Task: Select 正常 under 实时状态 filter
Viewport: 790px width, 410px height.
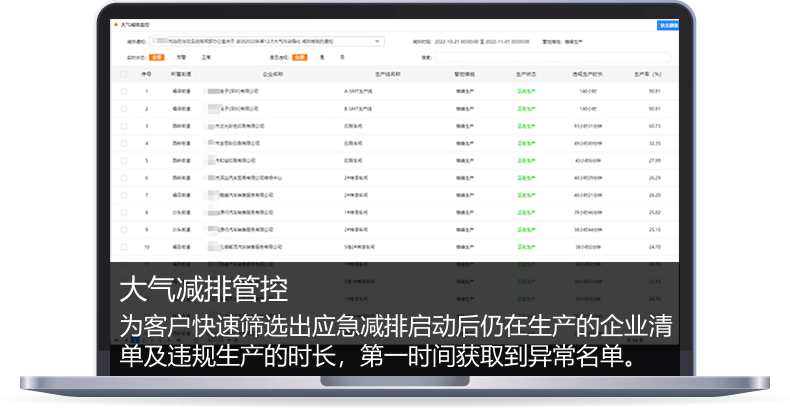Action: (206, 58)
